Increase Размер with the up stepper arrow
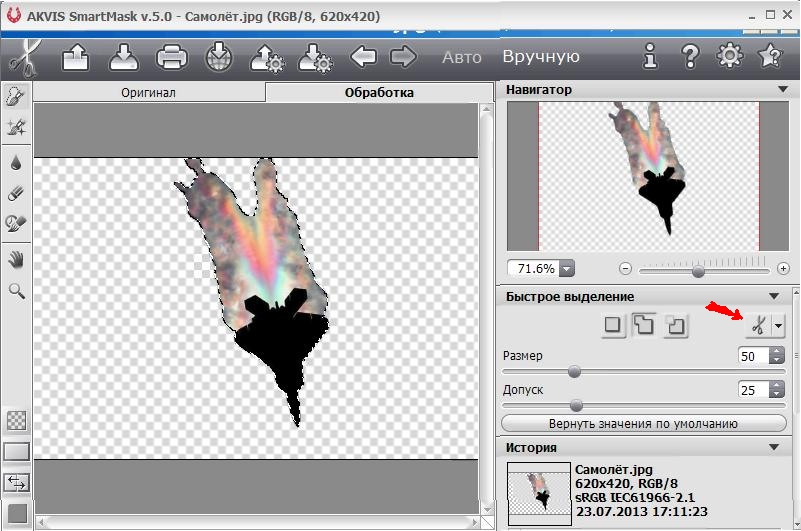Viewport: 801px width, 531px height. point(776,352)
